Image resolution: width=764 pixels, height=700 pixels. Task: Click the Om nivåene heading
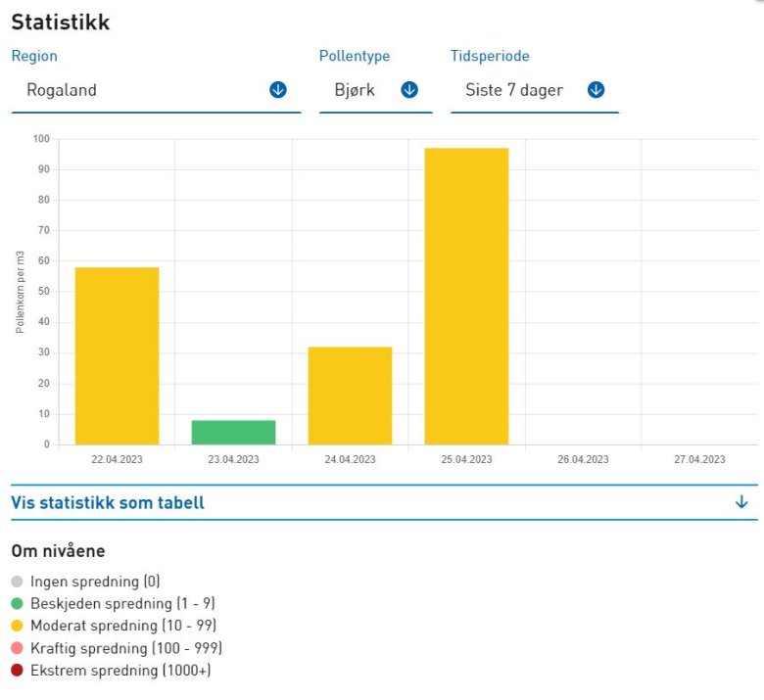point(58,551)
